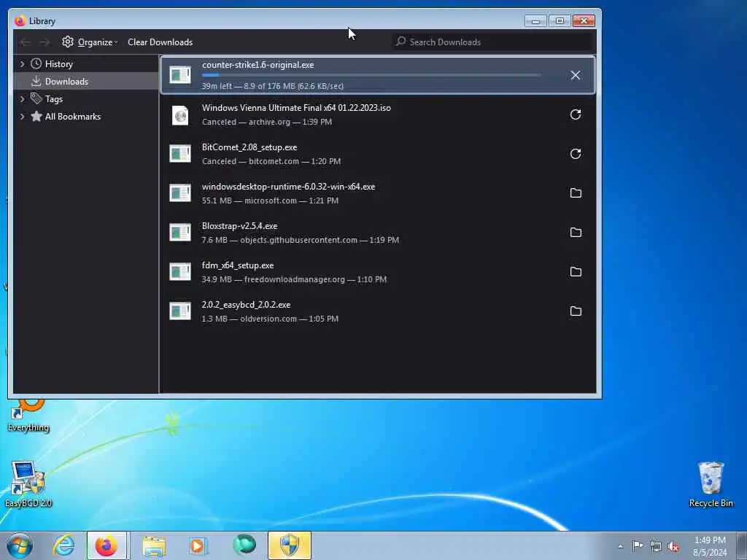Expand the History tree node

(22, 64)
